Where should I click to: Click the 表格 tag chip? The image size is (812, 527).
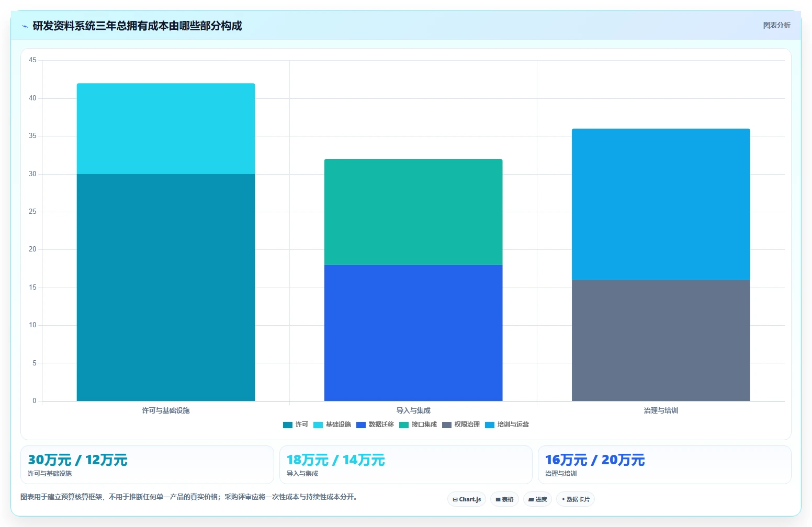point(504,499)
